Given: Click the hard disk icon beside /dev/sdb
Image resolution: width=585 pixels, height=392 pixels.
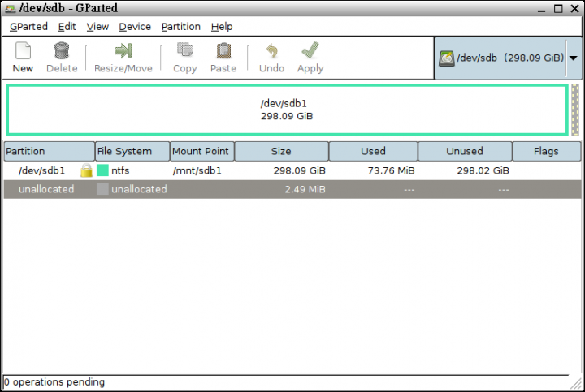Looking at the screenshot, I should pos(447,58).
